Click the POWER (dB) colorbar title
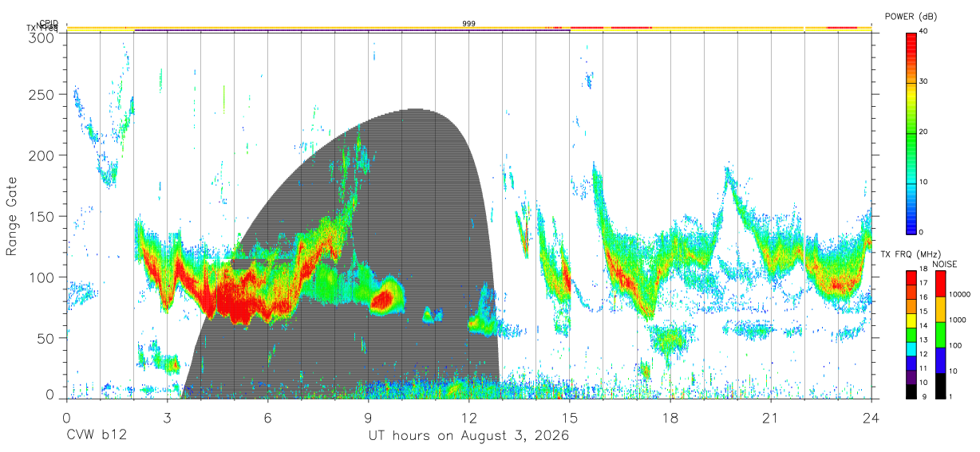 tap(911, 16)
